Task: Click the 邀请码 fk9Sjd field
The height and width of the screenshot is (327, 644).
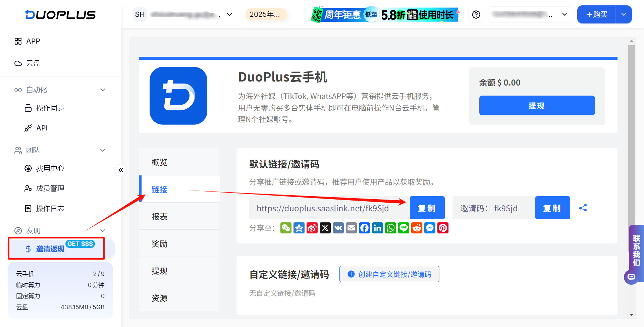Action: pyautogui.click(x=494, y=208)
